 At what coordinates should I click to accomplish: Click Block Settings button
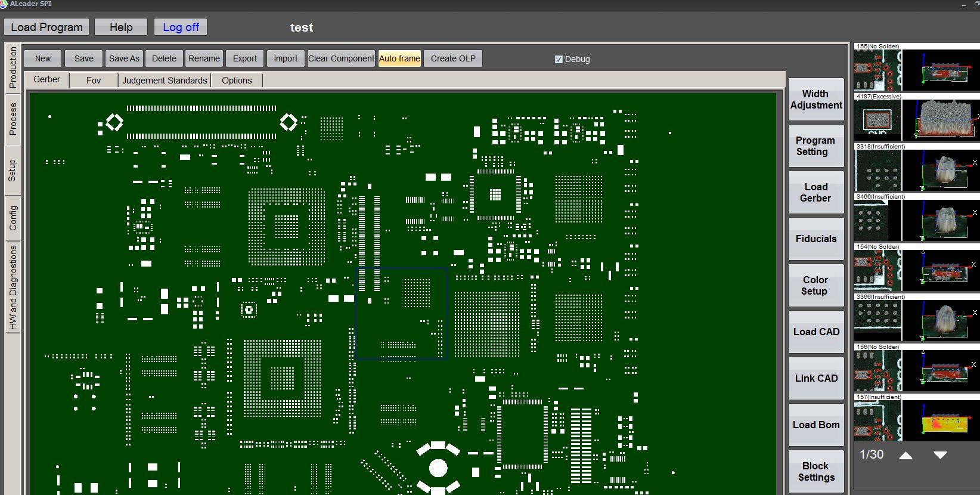815,471
